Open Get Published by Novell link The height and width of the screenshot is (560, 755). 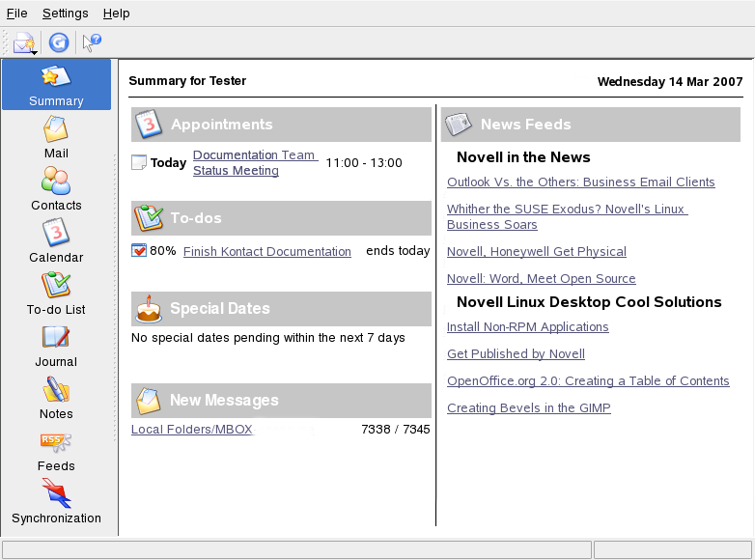(516, 354)
